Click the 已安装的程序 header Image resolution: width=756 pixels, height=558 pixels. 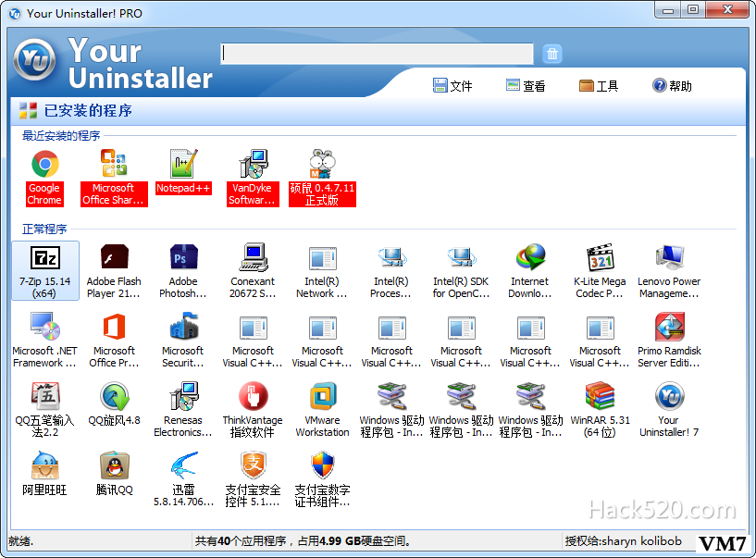[x=88, y=110]
